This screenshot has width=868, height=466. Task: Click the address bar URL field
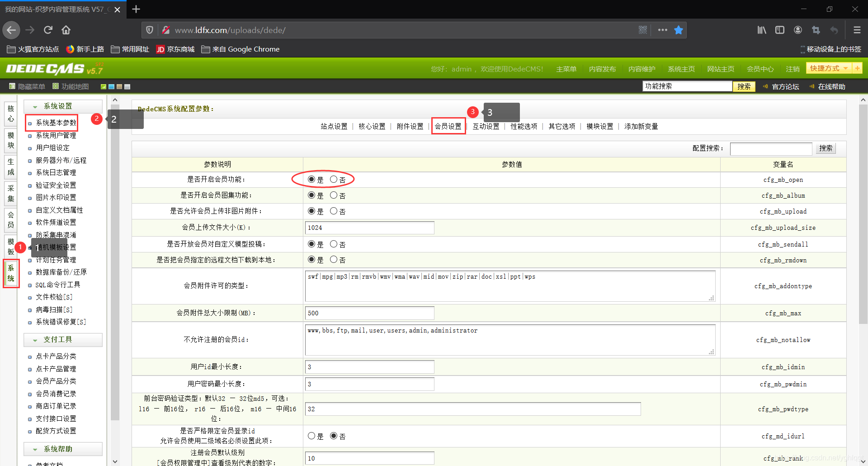[402, 30]
